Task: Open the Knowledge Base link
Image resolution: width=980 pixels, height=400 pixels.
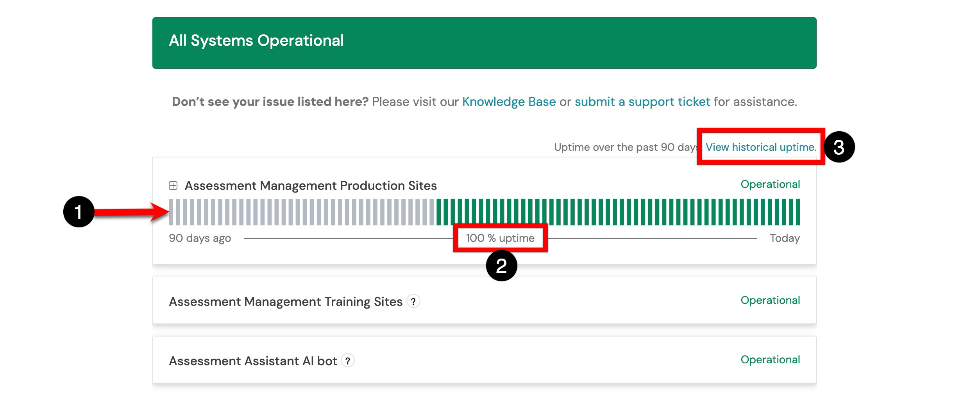Action: [x=509, y=102]
